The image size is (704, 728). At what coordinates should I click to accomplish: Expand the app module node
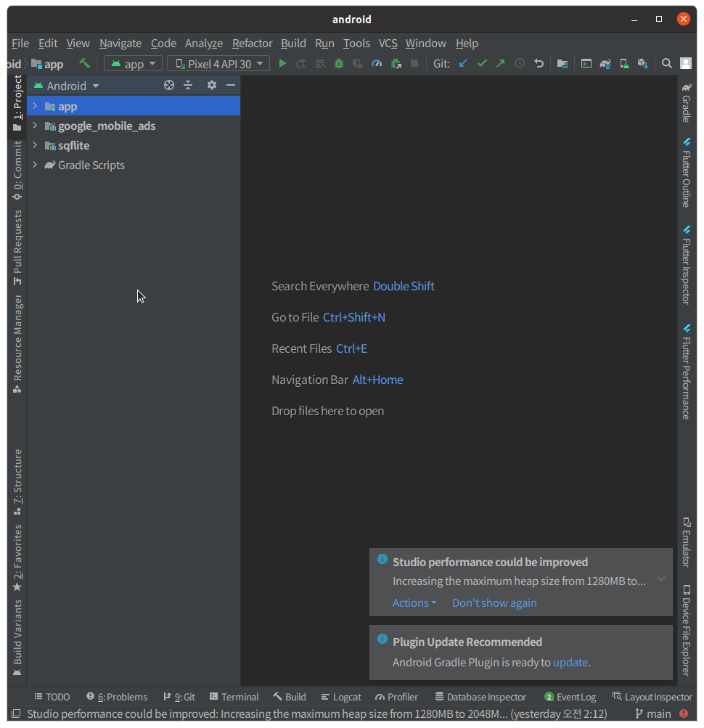tap(35, 106)
